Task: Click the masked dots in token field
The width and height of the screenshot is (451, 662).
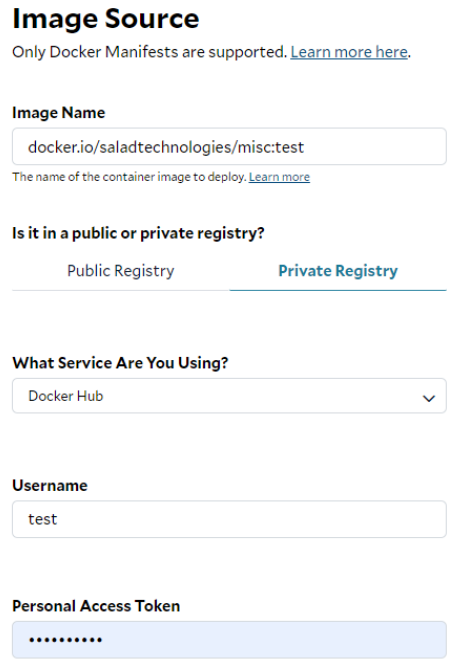Action: pyautogui.click(x=65, y=640)
